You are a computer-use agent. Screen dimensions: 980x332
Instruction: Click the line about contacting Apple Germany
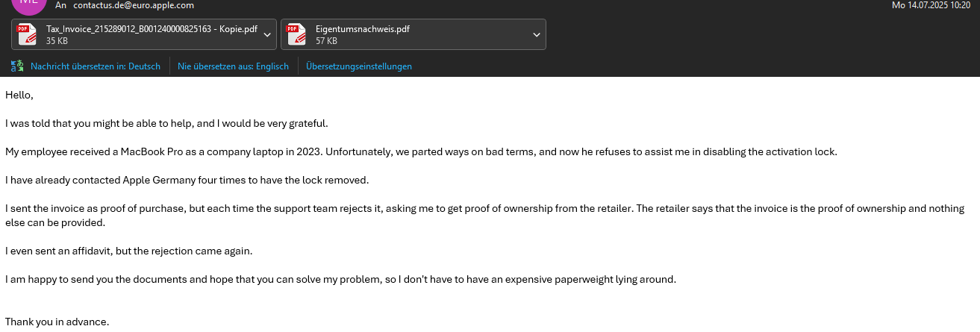pyautogui.click(x=187, y=180)
